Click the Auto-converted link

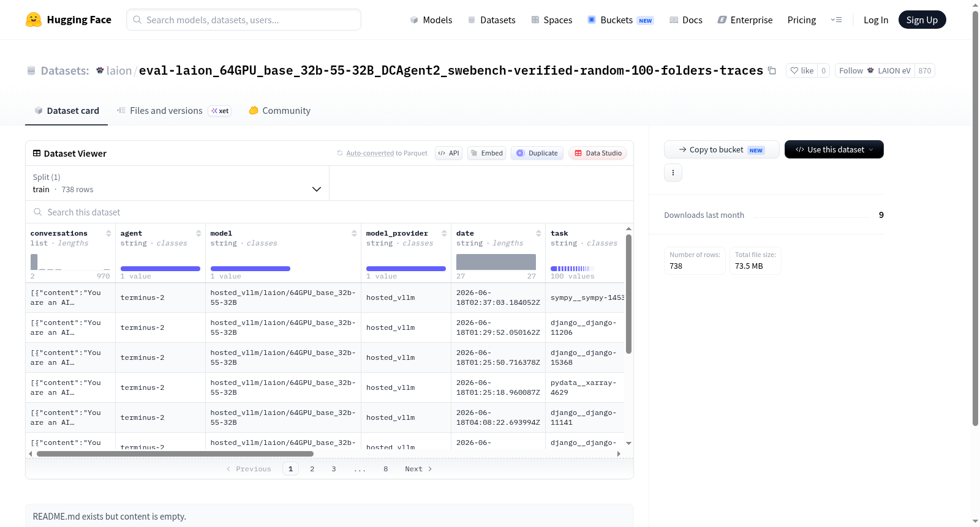[x=370, y=153]
